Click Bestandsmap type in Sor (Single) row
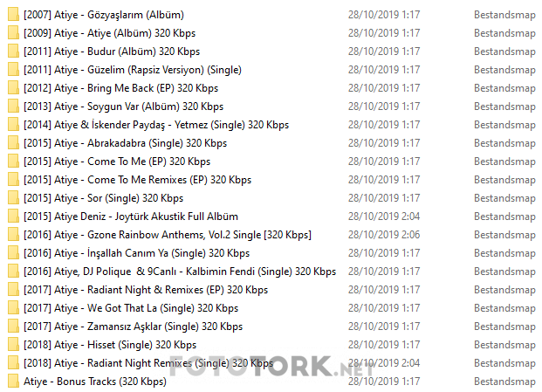Screen dimensions: 542x392 [504, 198]
